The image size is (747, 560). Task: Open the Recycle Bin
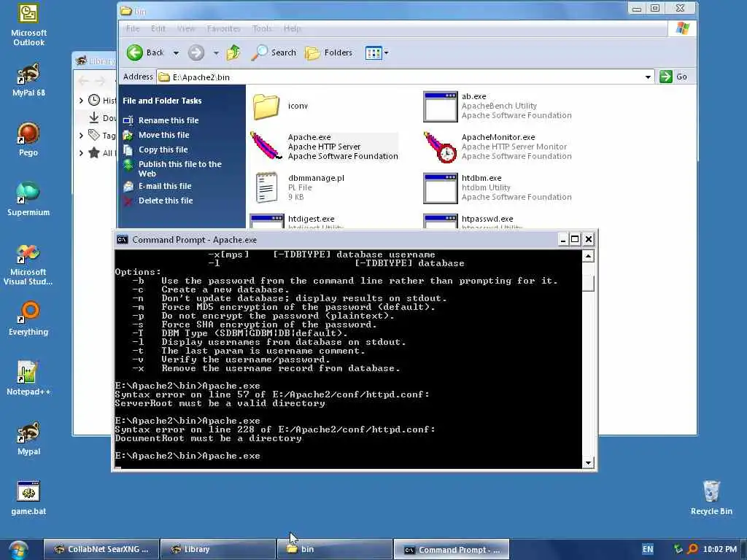(x=711, y=498)
